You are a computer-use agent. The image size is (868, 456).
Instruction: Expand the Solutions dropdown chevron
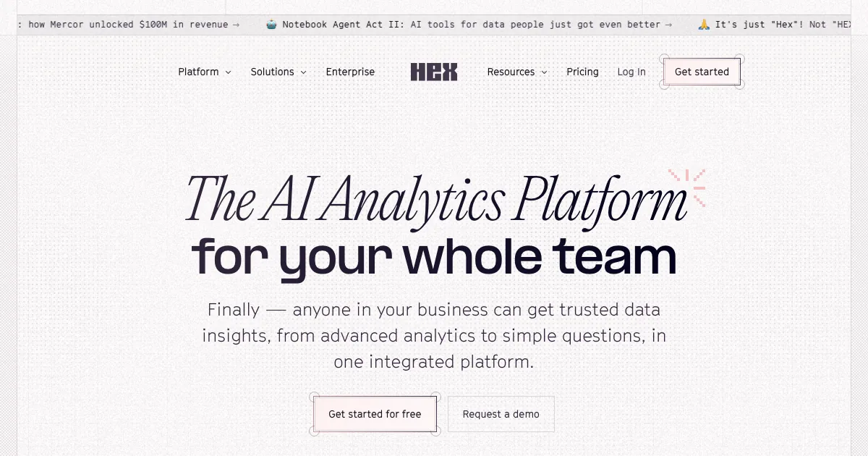click(x=303, y=72)
